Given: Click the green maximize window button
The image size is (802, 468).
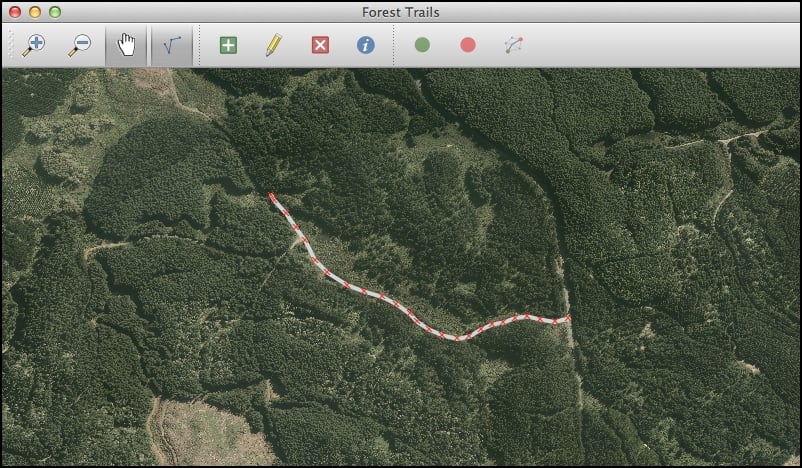Looking at the screenshot, I should [55, 12].
